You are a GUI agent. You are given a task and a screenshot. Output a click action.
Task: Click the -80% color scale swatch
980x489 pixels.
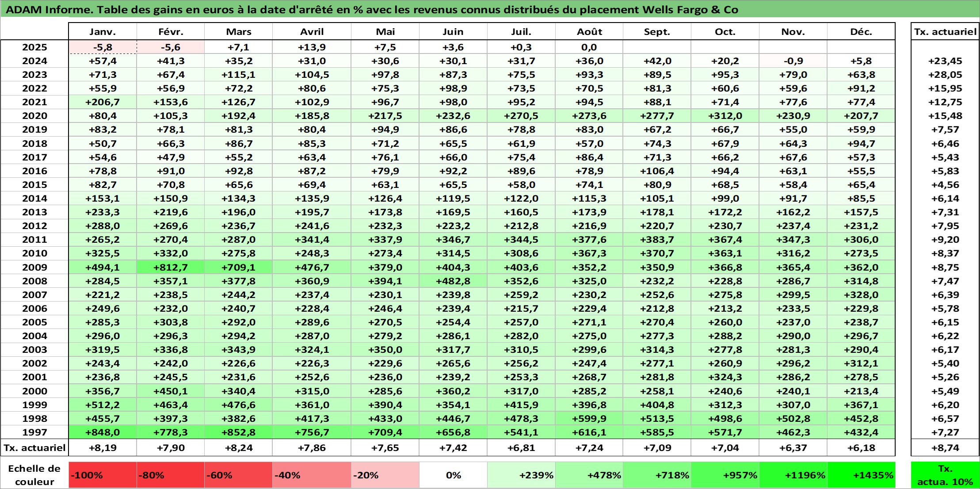(x=171, y=475)
